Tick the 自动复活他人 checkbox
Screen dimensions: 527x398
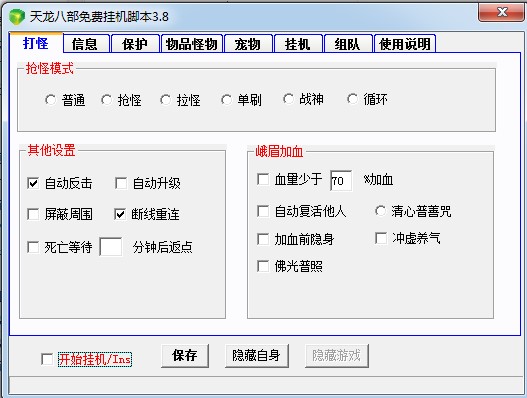pos(263,211)
